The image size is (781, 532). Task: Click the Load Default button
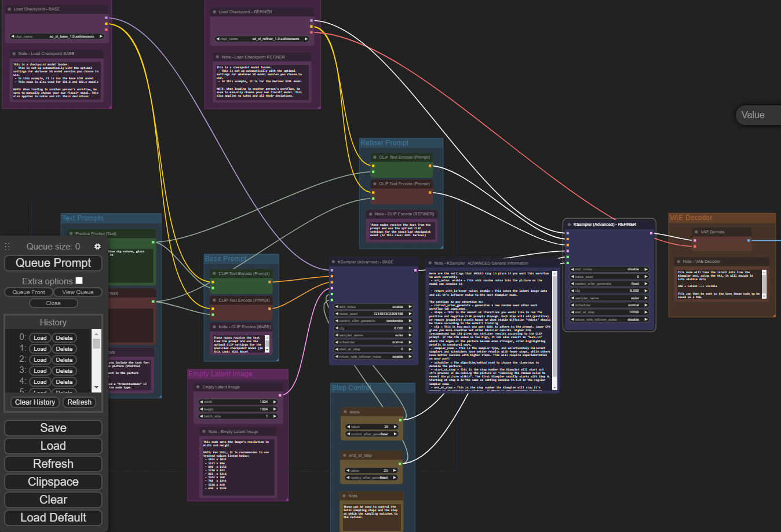pos(53,518)
